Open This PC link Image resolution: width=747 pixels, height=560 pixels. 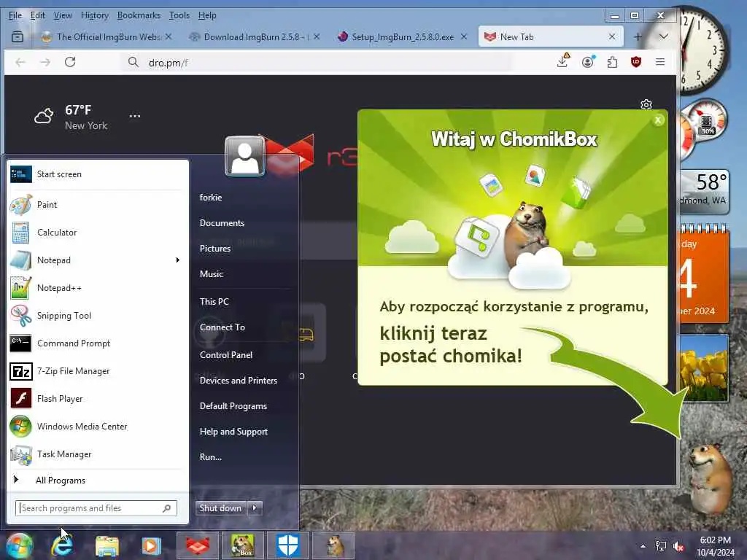(214, 301)
